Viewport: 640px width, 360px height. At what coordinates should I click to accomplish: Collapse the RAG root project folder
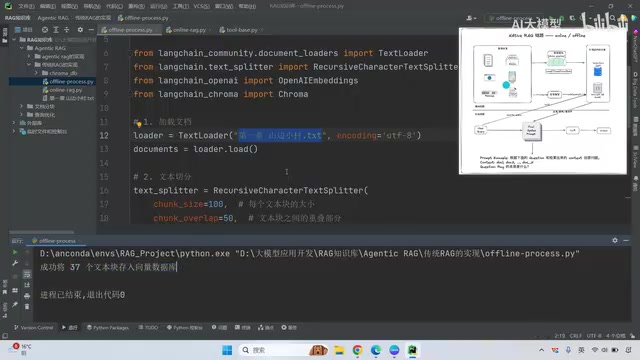(14, 40)
